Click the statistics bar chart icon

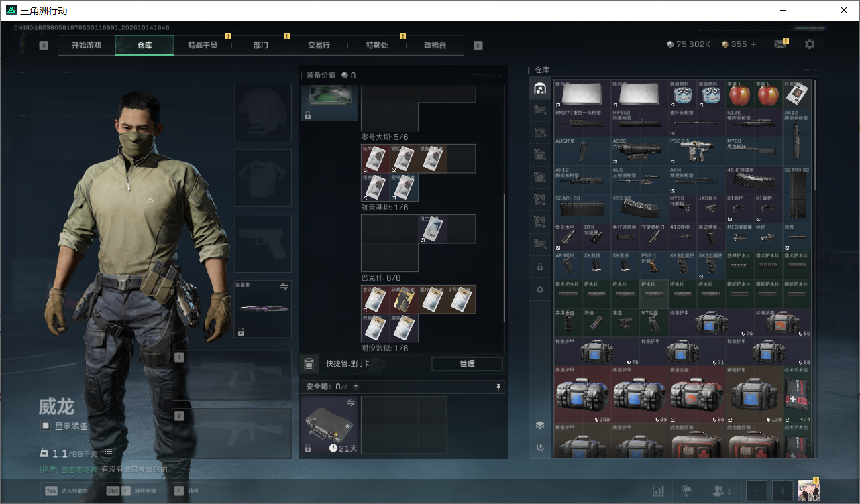658,491
